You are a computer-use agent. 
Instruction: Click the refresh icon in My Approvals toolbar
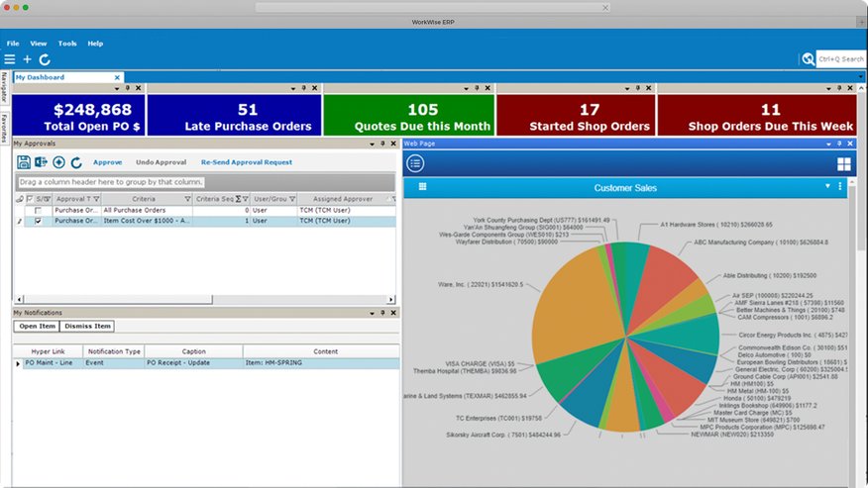(76, 162)
